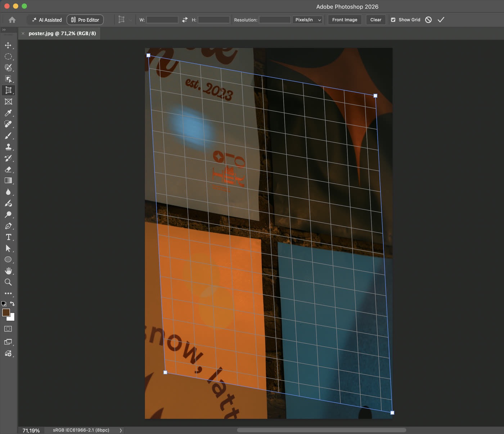
Task: Swap width and height values
Action: (185, 20)
